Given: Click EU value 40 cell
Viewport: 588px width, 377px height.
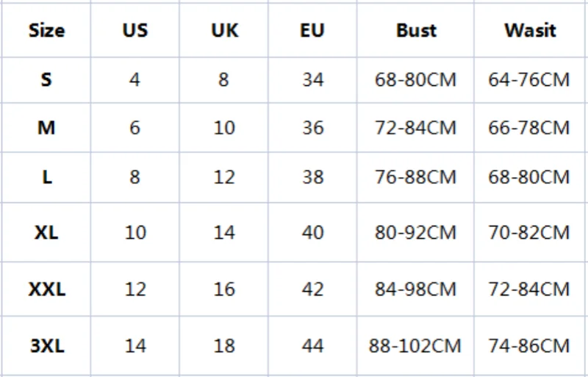Looking at the screenshot, I should coord(312,232).
